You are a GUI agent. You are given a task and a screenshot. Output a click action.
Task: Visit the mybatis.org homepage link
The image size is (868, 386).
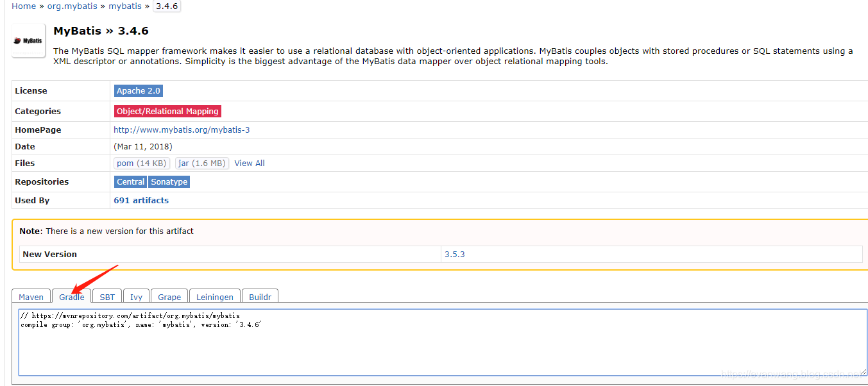coord(182,130)
